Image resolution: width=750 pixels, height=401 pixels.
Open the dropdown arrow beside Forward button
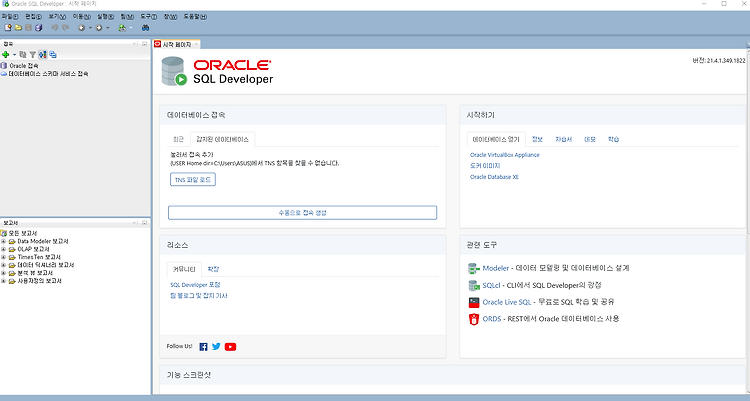(107, 28)
